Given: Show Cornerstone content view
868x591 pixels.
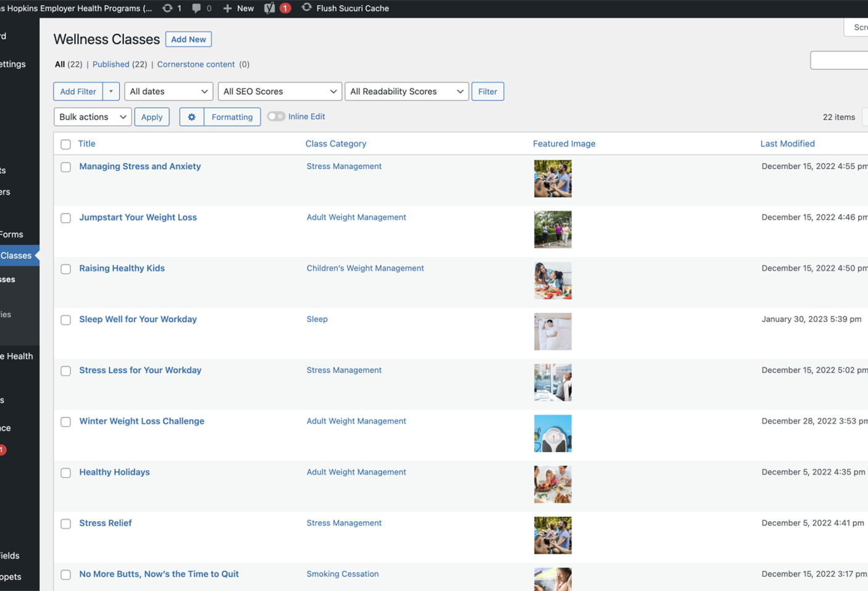Looking at the screenshot, I should 196,64.
